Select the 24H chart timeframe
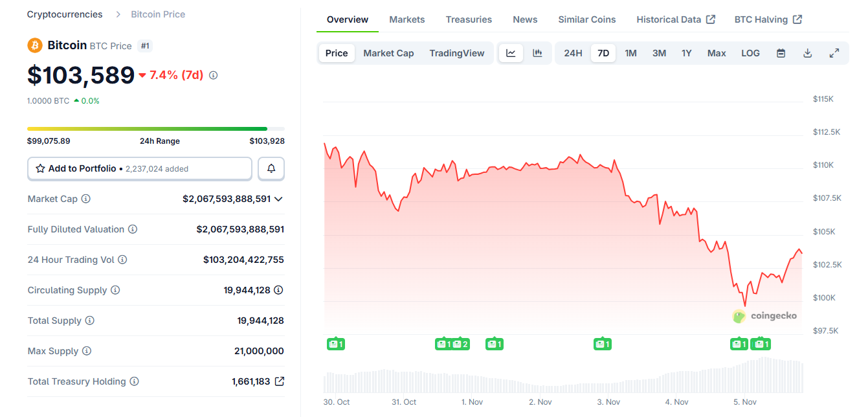The width and height of the screenshot is (868, 417). (x=572, y=52)
